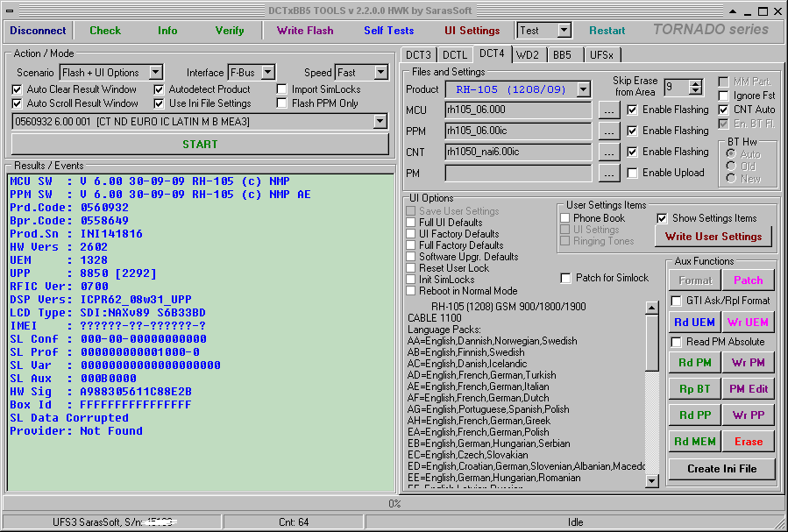This screenshot has height=532, width=788.
Task: Click green START button
Action: [x=200, y=145]
